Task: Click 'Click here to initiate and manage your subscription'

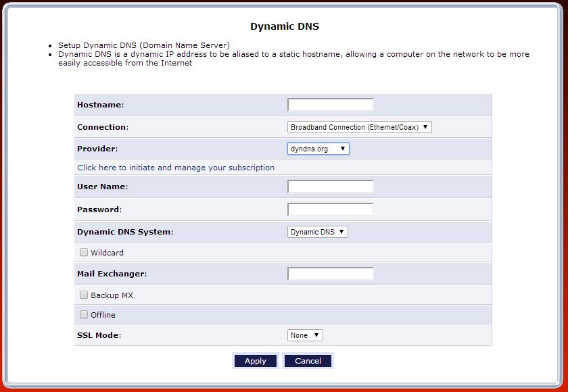Action: pos(176,168)
